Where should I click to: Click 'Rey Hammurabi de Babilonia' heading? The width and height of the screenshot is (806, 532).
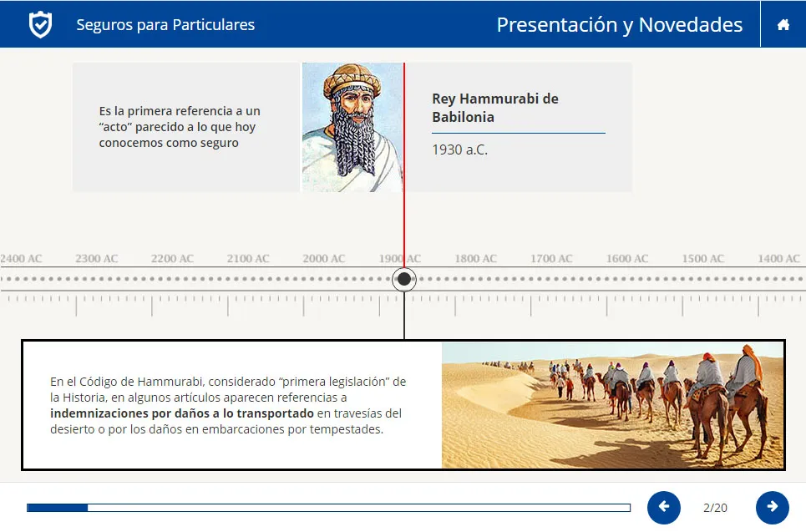click(x=495, y=108)
